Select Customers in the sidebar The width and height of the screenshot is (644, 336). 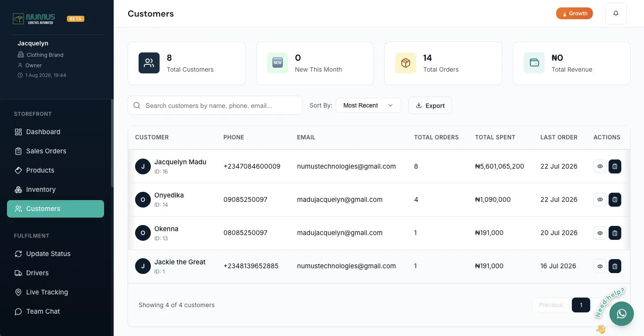(x=56, y=209)
